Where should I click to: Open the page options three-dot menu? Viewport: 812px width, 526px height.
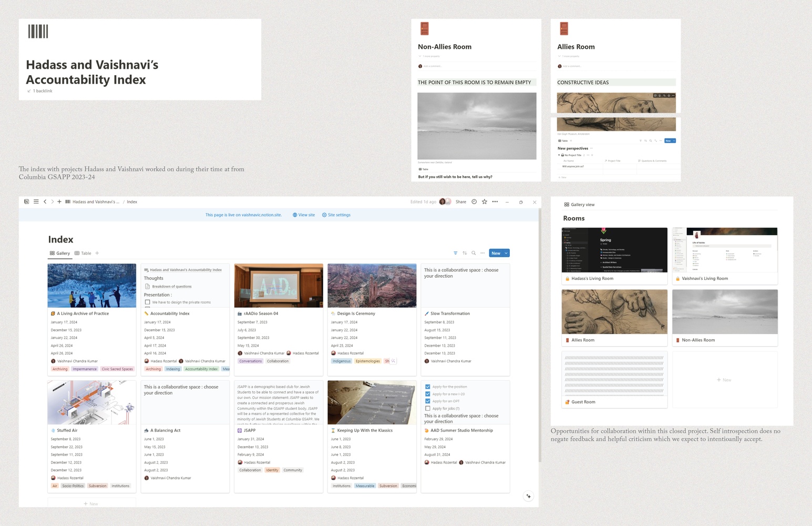click(495, 201)
